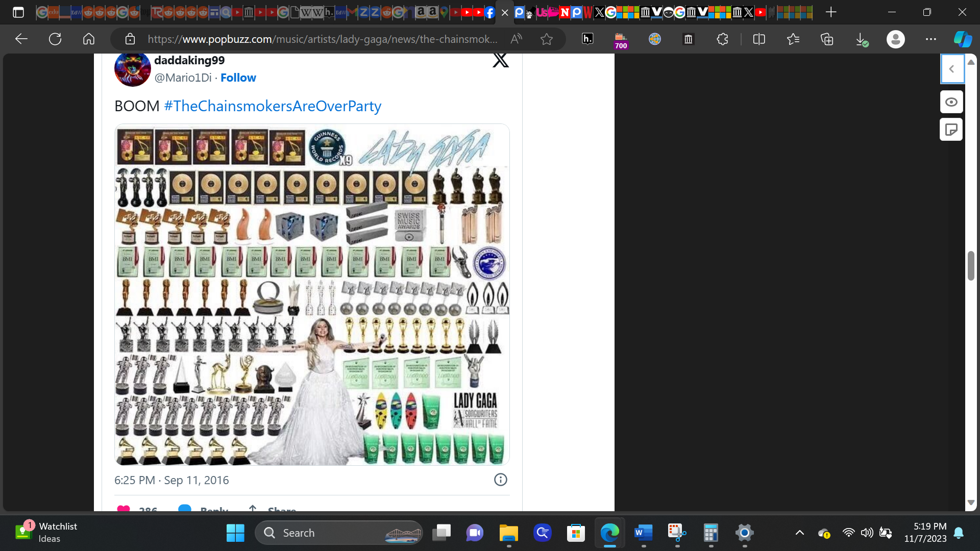Open Calculator from the taskbar
This screenshot has width=980, height=551.
[711, 533]
